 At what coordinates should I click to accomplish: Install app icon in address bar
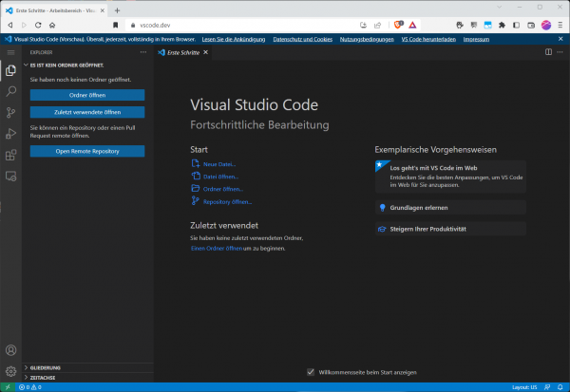pyautogui.click(x=363, y=25)
